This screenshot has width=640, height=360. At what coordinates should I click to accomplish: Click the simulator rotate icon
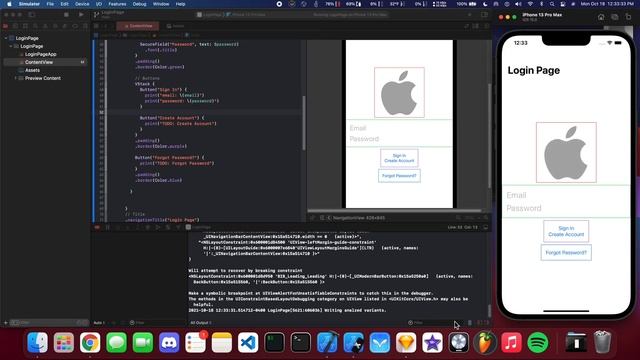click(628, 17)
